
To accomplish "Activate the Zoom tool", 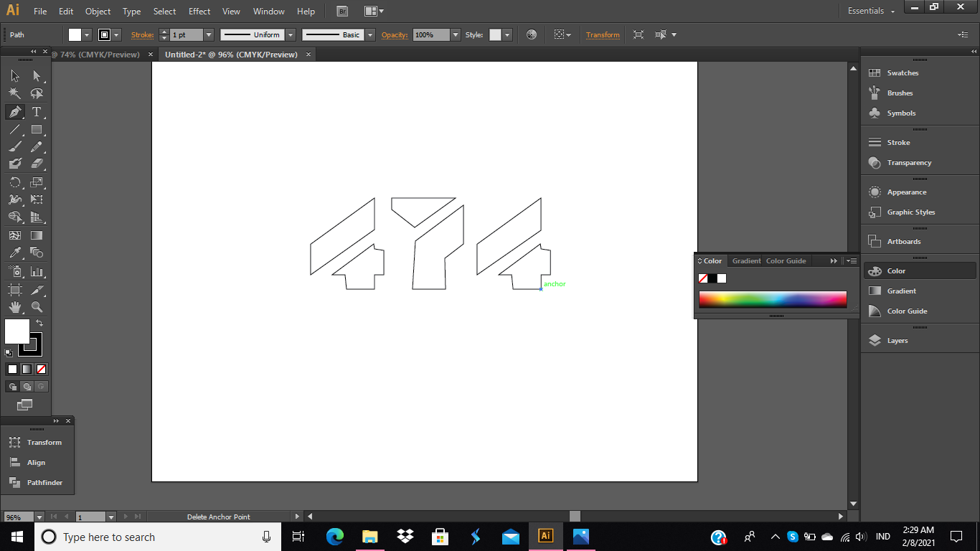I will click(x=36, y=307).
